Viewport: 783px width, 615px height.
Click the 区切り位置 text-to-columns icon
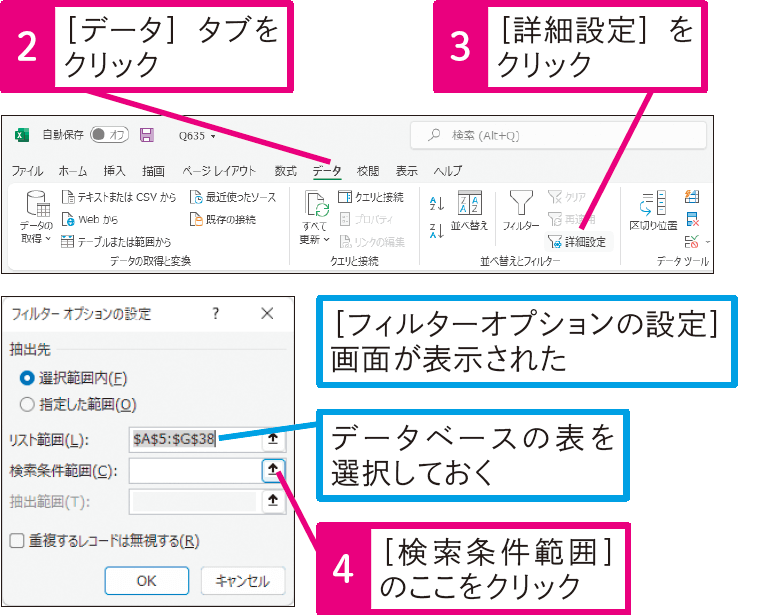click(653, 204)
